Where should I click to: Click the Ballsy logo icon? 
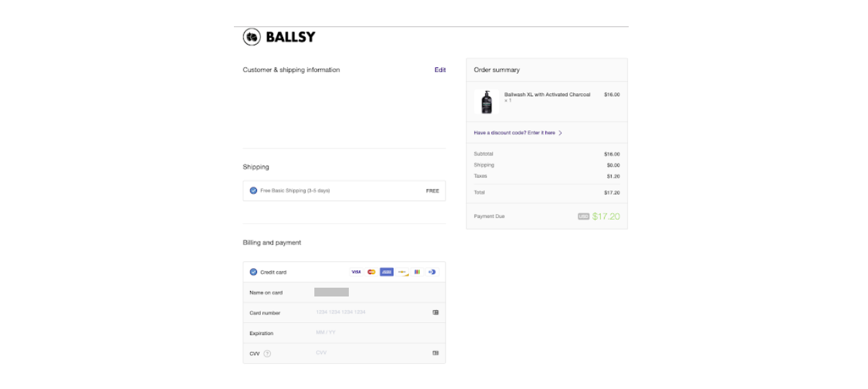252,37
